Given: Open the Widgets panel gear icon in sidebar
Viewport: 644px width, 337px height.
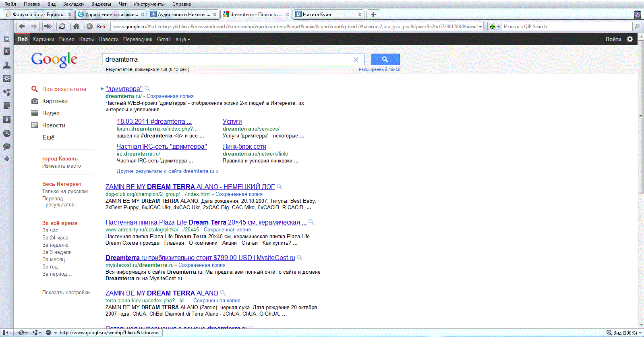Looking at the screenshot, I should click(7, 79).
